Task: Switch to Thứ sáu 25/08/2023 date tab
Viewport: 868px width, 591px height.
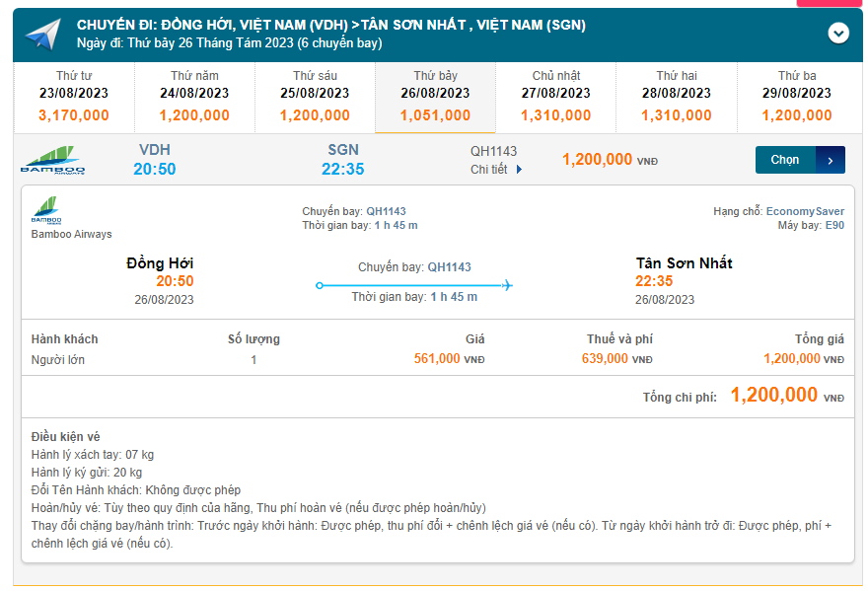Action: [x=315, y=96]
